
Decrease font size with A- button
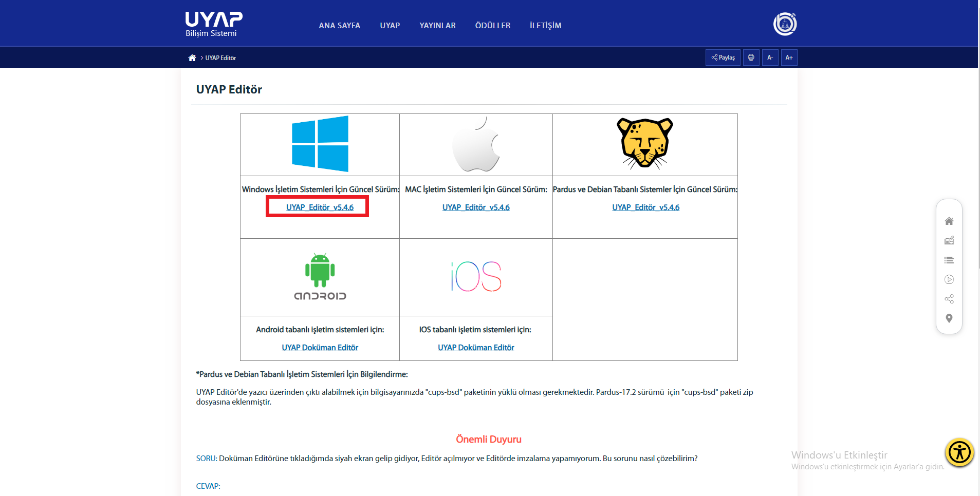click(x=770, y=58)
